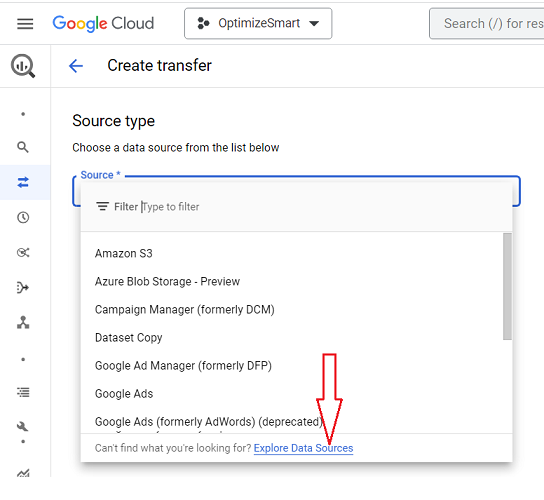Open the Migration hierarchy sidebar icon
Screen dimensions: 544x500
coord(23,322)
